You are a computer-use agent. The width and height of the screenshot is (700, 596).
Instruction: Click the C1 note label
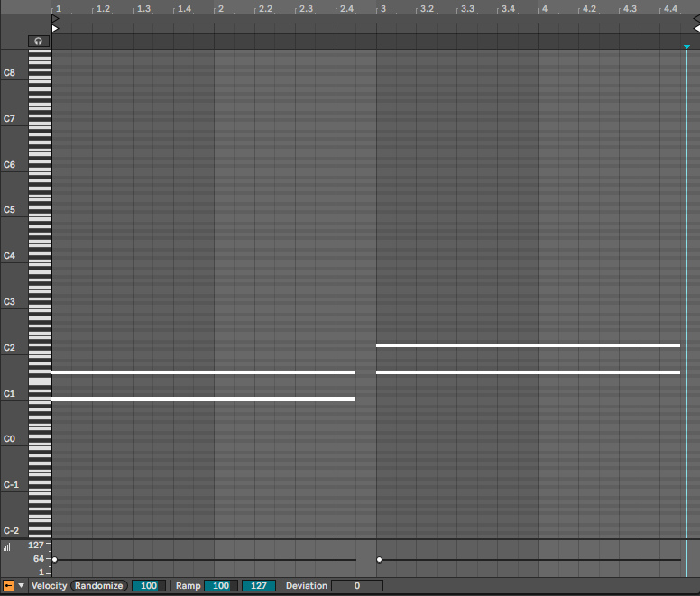click(x=9, y=393)
